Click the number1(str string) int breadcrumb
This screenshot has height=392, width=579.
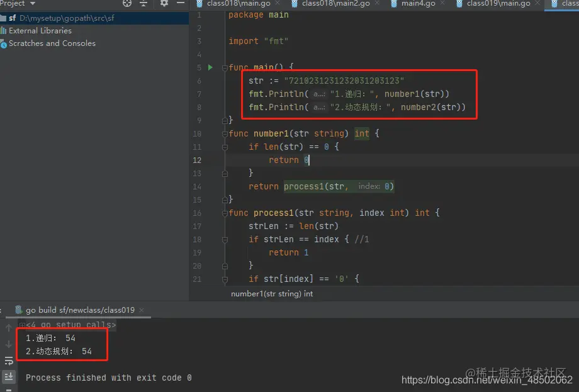click(x=272, y=294)
